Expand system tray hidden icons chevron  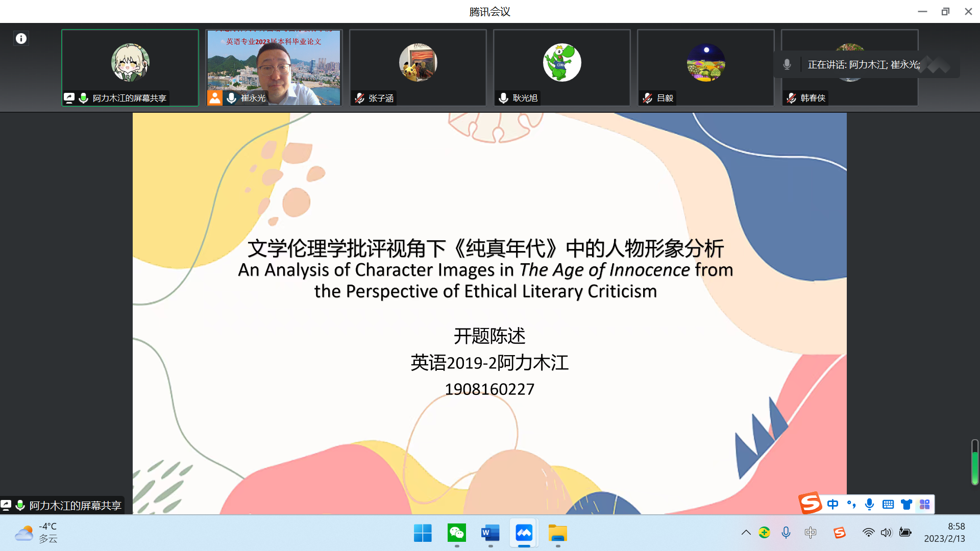[746, 533]
